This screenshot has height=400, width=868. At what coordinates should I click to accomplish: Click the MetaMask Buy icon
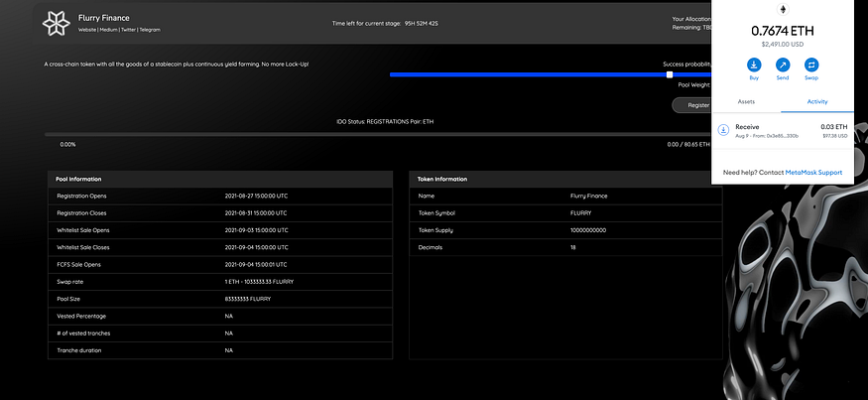(x=754, y=65)
